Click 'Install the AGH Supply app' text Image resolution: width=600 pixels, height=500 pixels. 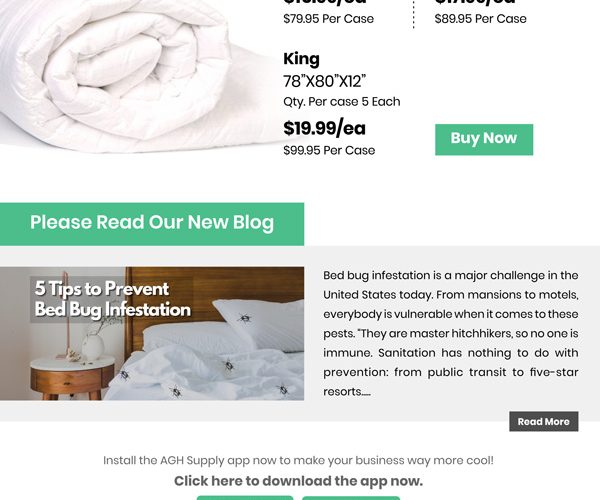pos(298,460)
